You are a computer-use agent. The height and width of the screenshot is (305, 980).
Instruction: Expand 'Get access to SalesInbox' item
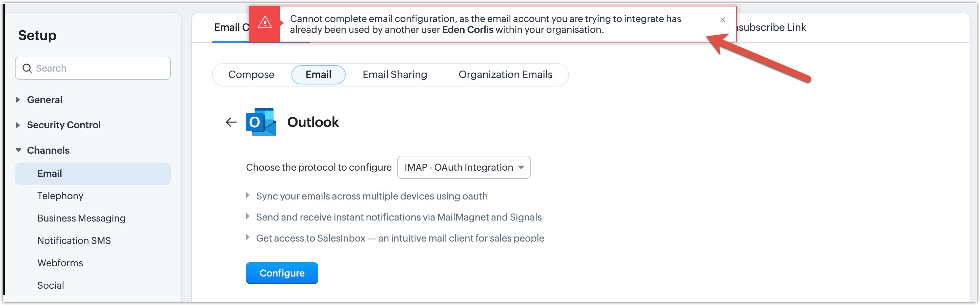coord(248,237)
